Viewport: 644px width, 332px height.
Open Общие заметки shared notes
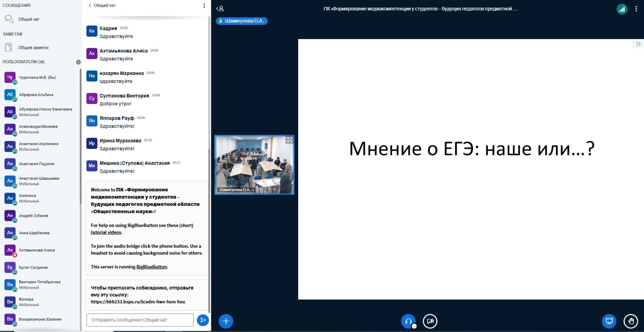click(33, 48)
